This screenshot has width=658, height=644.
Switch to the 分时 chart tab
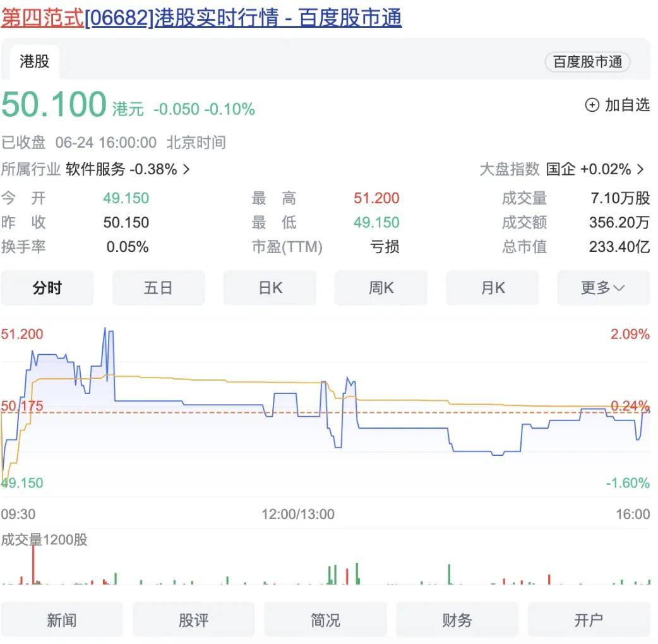[x=47, y=288]
